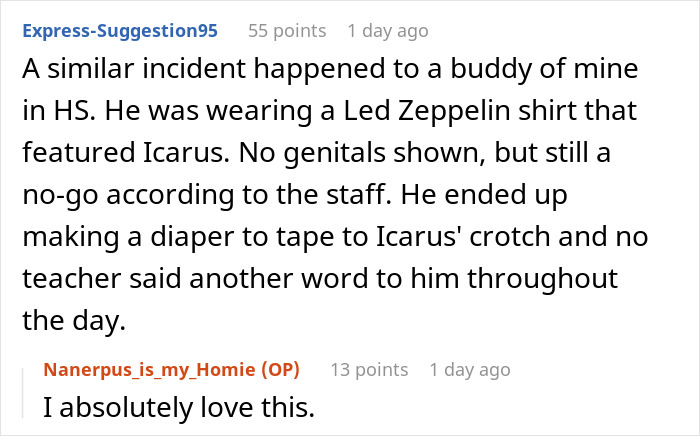700x436 pixels.
Task: Click the top comment's 1 day ago timestamp
Action: [x=388, y=31]
